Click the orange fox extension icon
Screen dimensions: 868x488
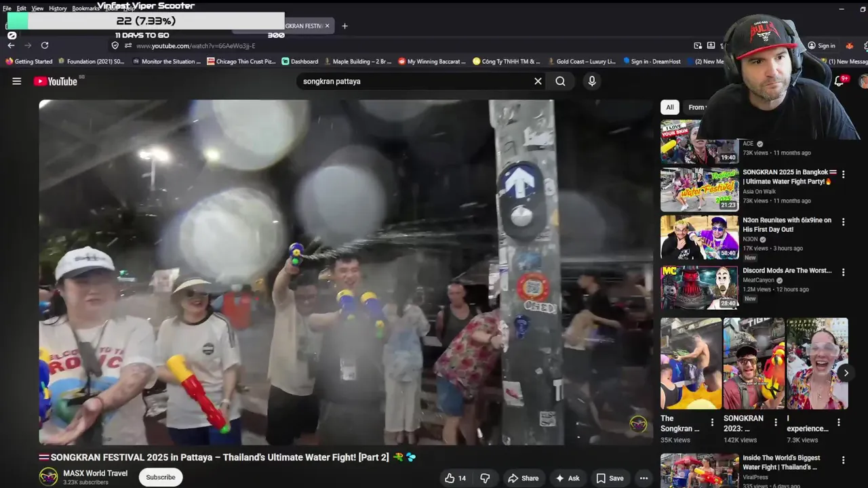click(849, 45)
